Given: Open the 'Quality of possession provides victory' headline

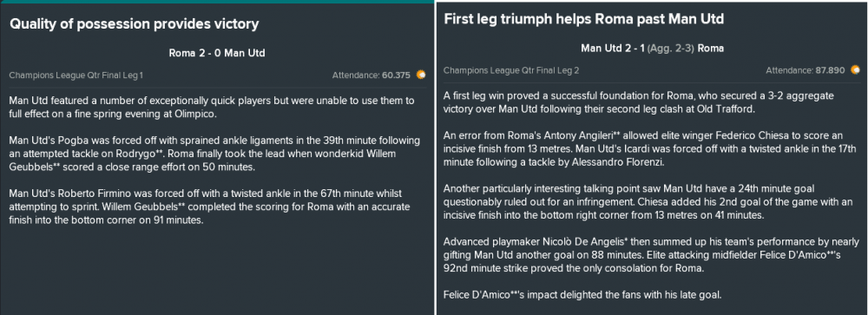Looking at the screenshot, I should 134,24.
